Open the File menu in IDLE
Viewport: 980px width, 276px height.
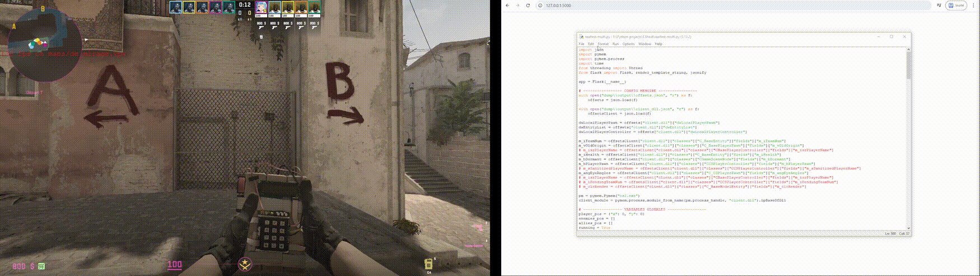581,44
